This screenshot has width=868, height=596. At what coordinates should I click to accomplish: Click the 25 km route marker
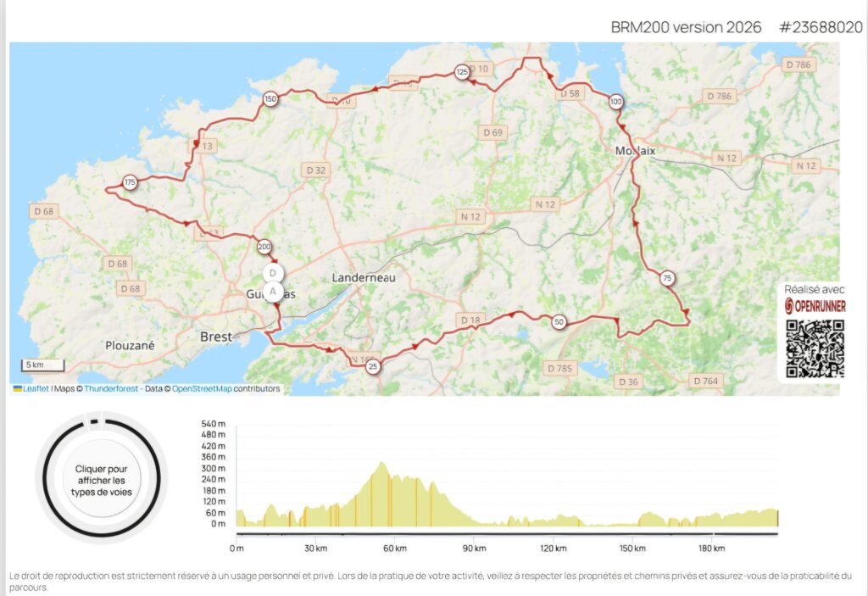372,366
